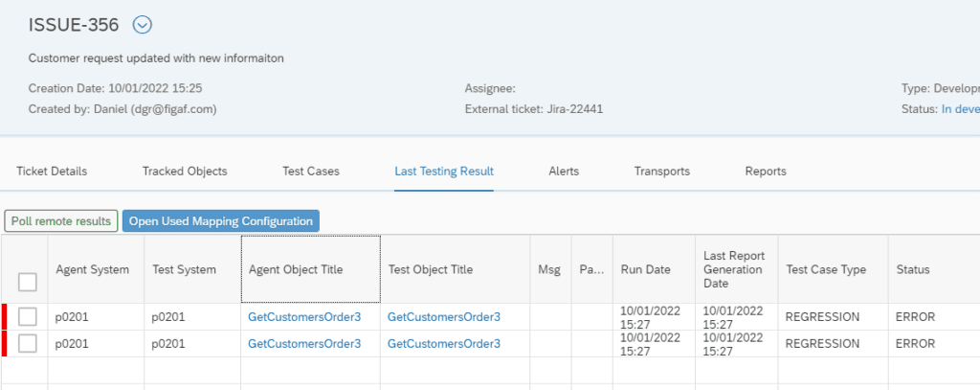Screen dimensions: 980x390
Task: Open the Transports tab
Action: tap(662, 171)
